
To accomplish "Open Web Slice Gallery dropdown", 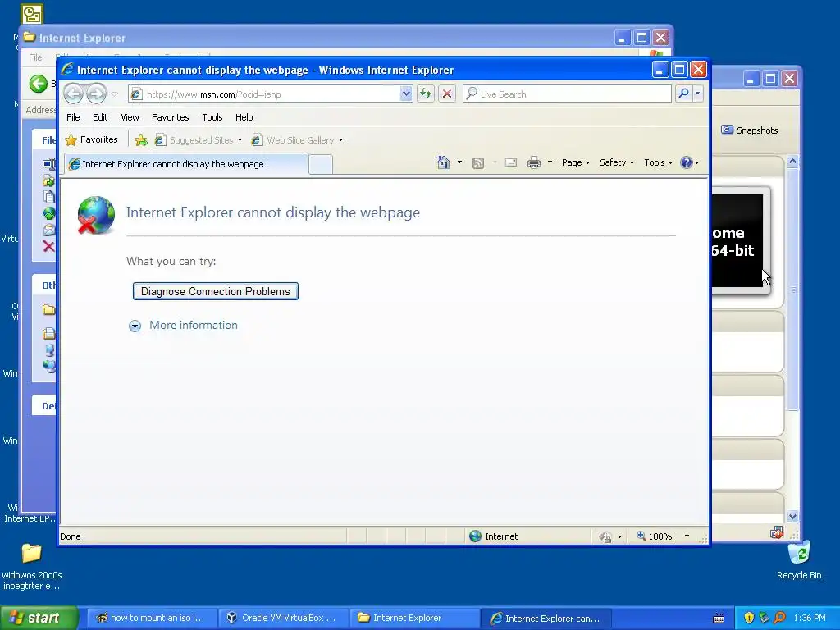I will [x=297, y=140].
